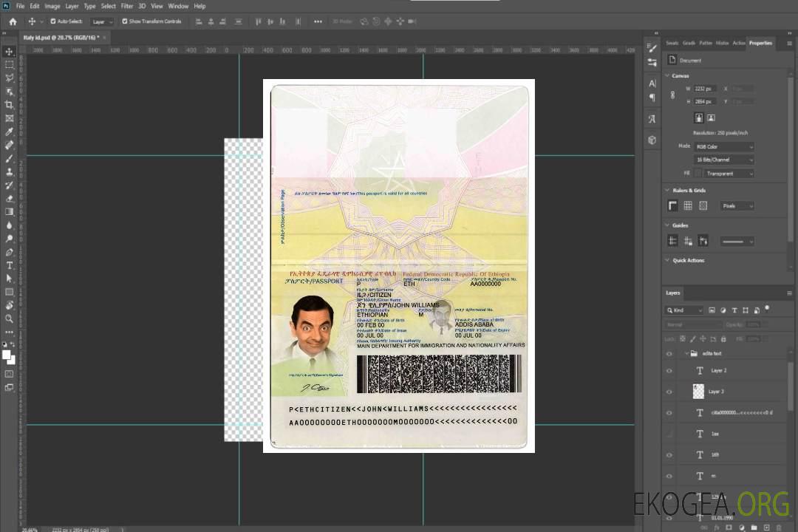Open the ruler units Pixels dropdown

click(x=737, y=205)
